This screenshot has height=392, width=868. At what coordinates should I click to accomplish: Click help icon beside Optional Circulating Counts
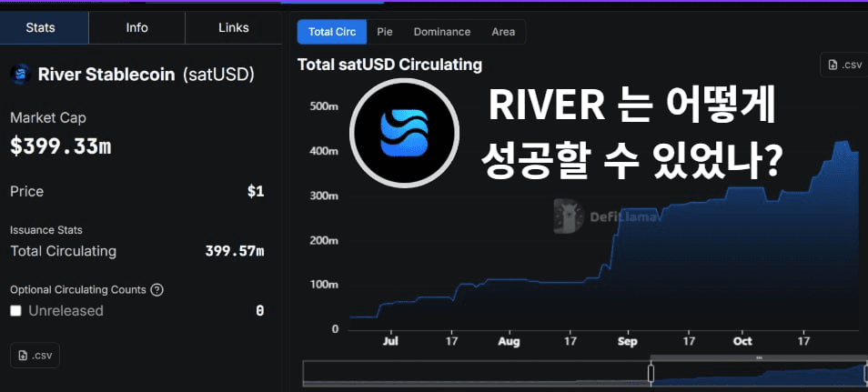(156, 290)
